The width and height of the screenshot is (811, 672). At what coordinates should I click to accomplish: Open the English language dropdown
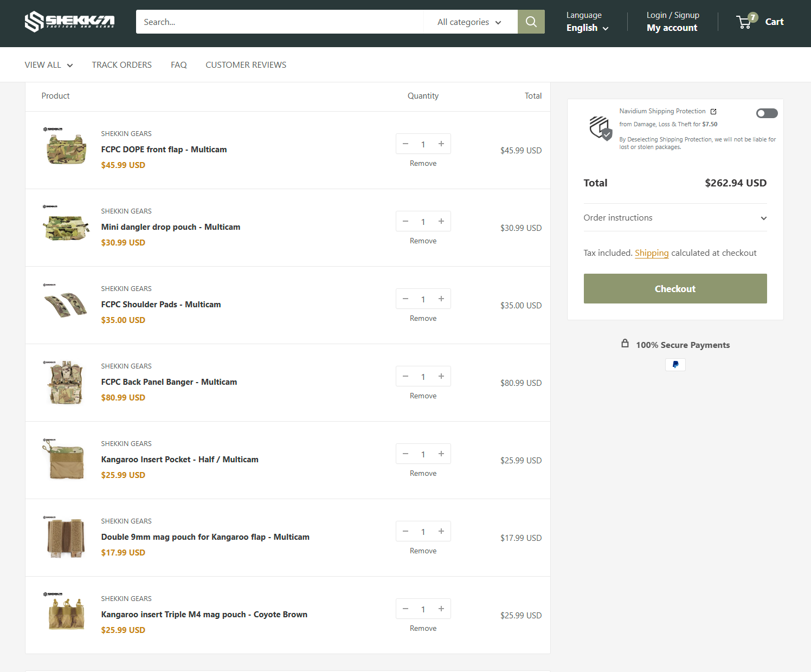click(587, 28)
